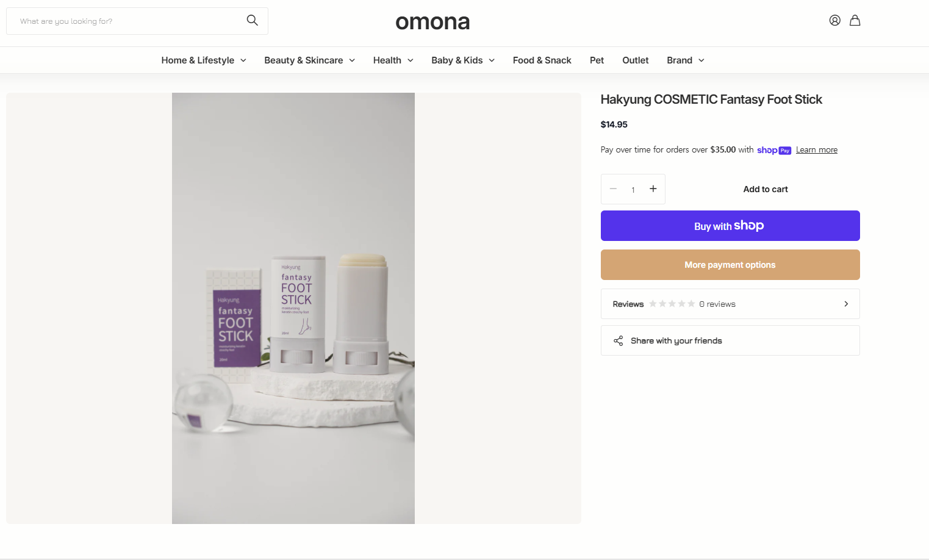Click the More payment options button
929x560 pixels.
[730, 265]
